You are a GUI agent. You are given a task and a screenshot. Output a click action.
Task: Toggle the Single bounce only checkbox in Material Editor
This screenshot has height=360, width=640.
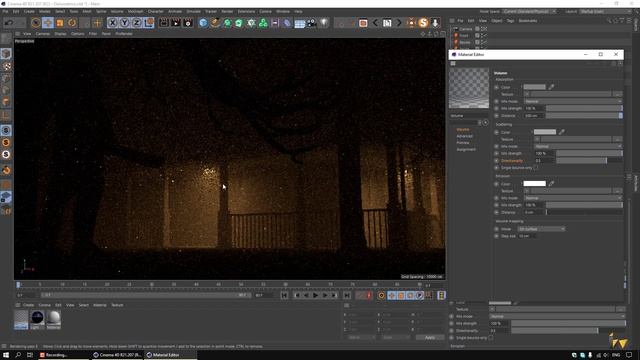[x=536, y=168]
